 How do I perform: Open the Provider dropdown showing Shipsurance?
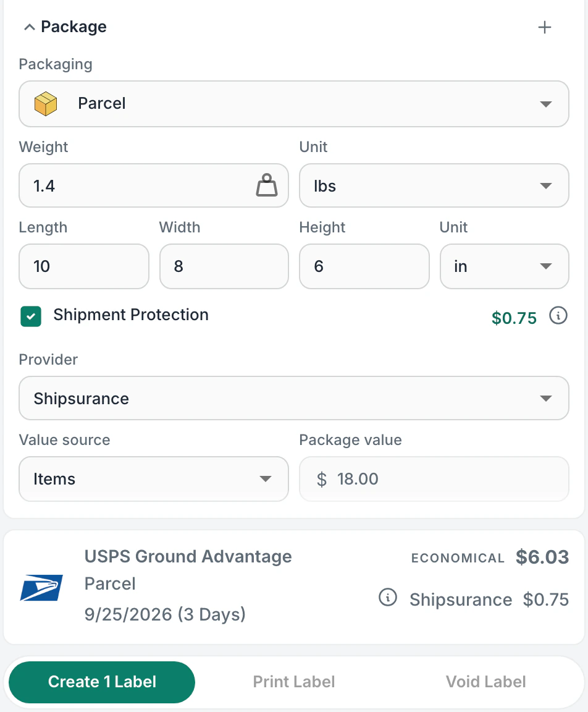point(293,398)
